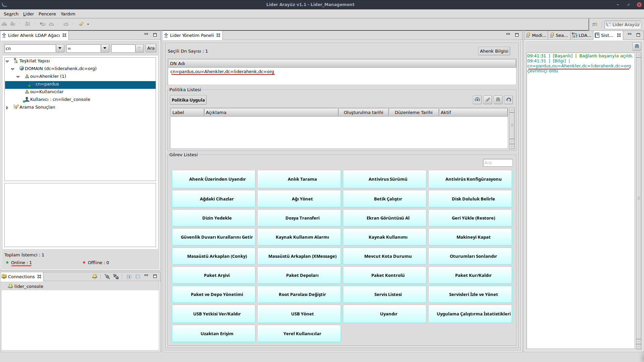Click the Ahenk Bilgisi button
Screen dimensions: 644x362
pos(494,51)
